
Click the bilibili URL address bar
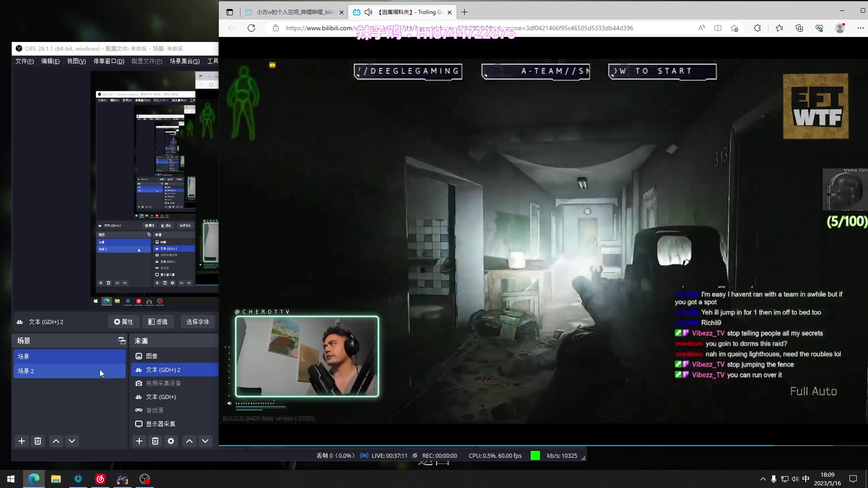tap(459, 28)
